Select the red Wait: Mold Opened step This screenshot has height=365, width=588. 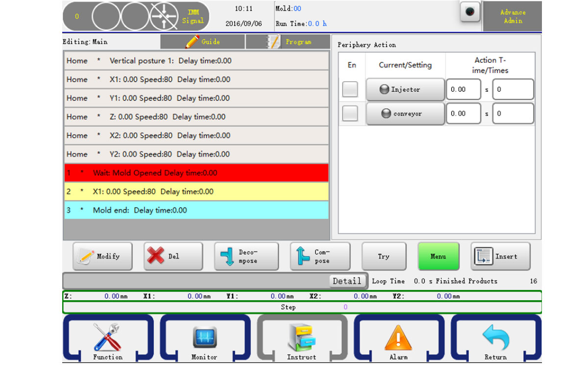tap(196, 173)
